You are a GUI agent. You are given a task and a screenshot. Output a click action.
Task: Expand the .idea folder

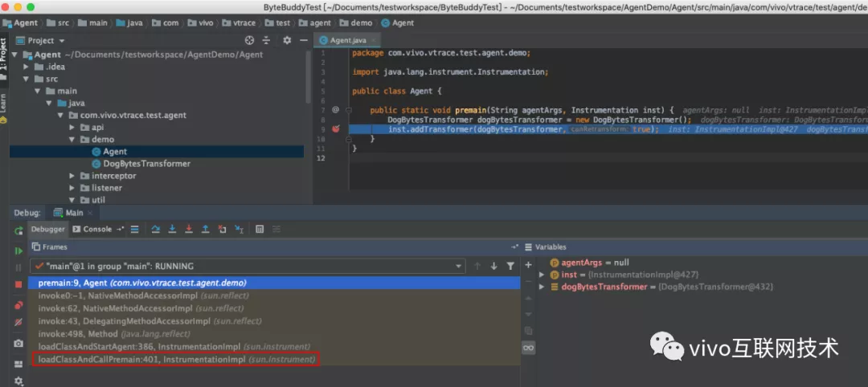tap(26, 67)
